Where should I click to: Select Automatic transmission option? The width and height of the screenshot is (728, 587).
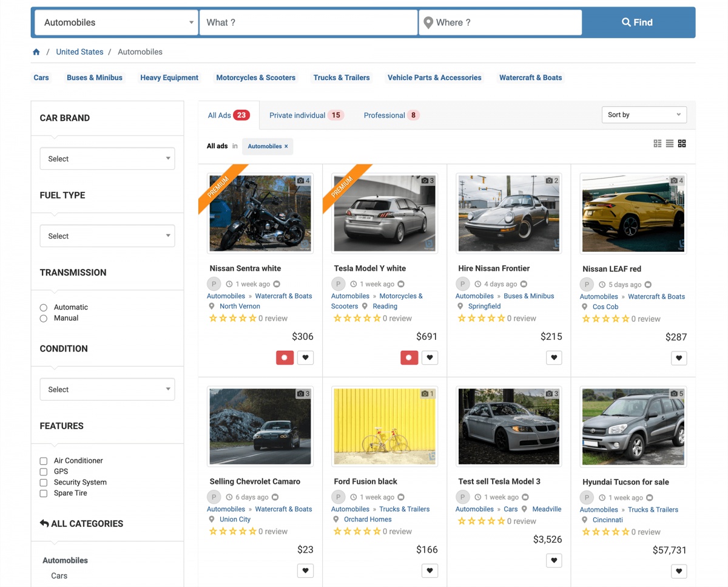point(44,308)
